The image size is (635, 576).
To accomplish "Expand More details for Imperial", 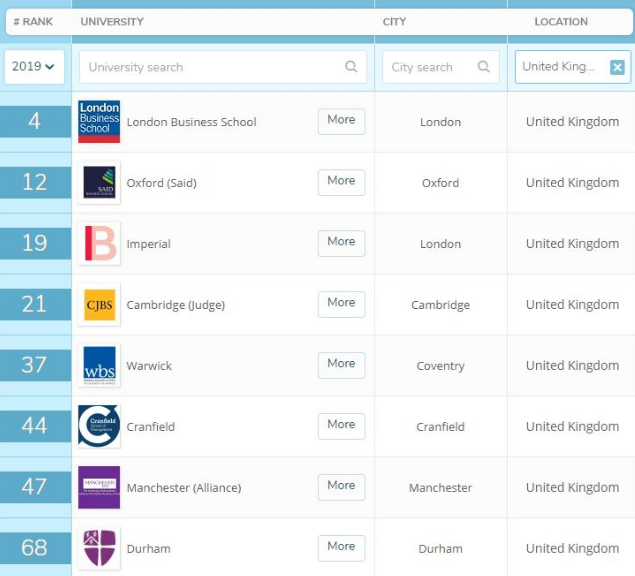I will [x=341, y=242].
